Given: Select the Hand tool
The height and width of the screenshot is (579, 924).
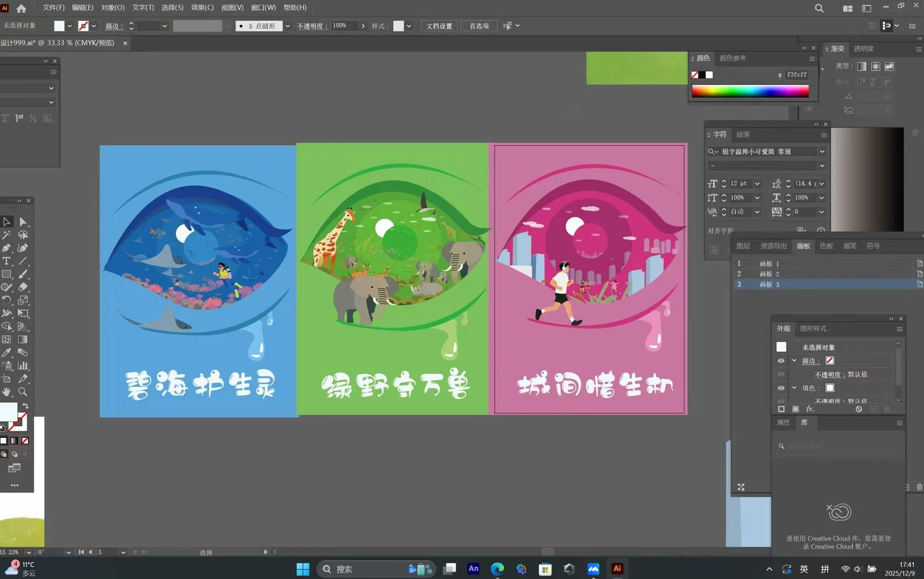Looking at the screenshot, I should tap(6, 392).
